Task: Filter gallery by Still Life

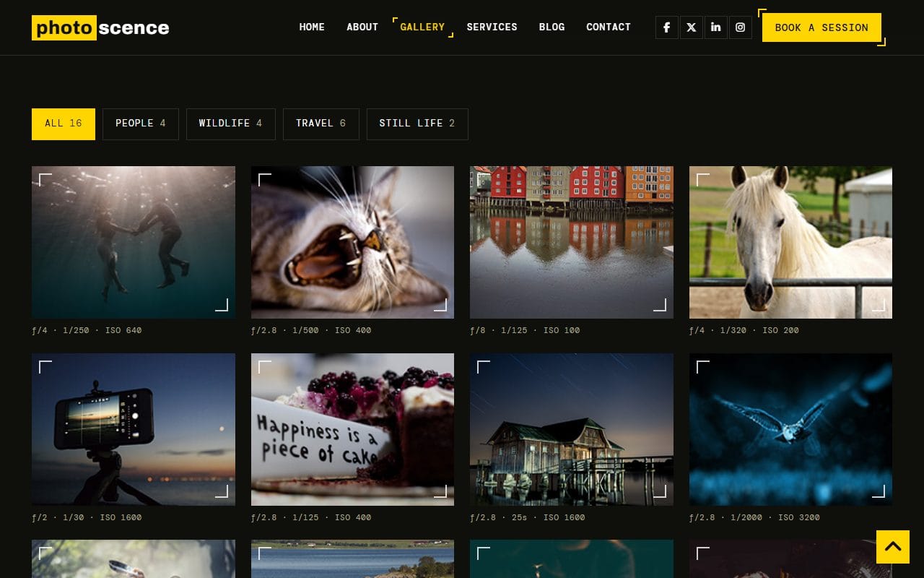Action: [x=417, y=124]
